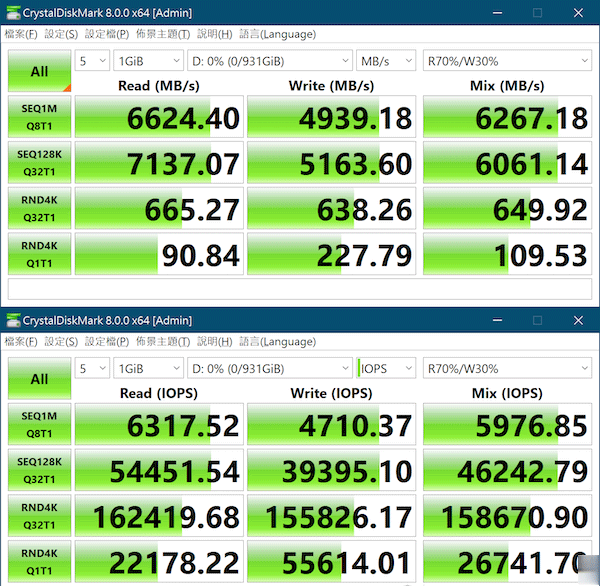The height and width of the screenshot is (586, 600).
Task: Expand test count dropdown in top window
Action: pyautogui.click(x=92, y=60)
